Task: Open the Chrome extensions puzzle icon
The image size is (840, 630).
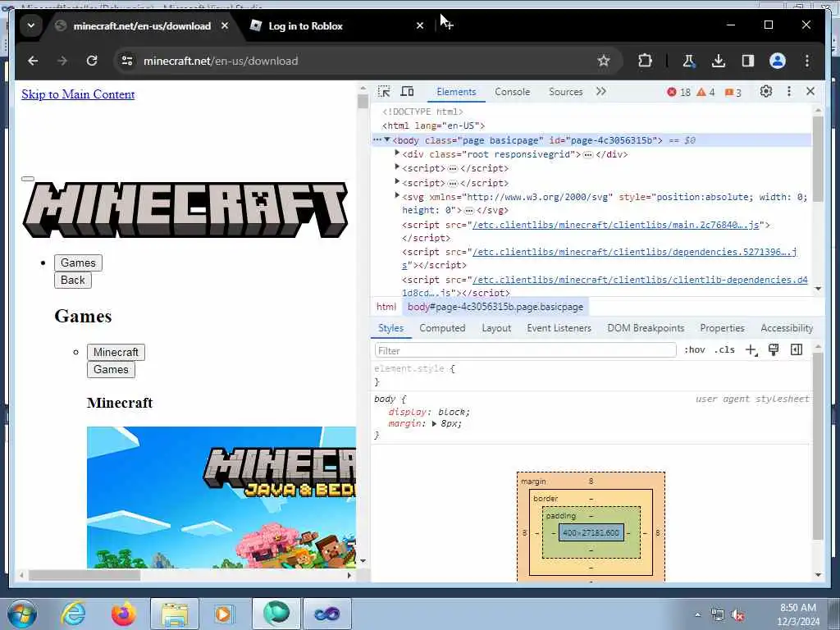Action: pos(645,61)
